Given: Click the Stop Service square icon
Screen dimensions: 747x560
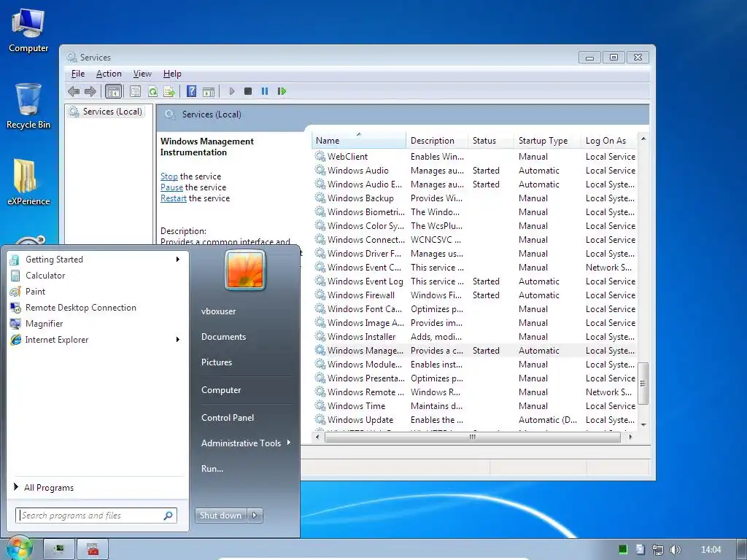Looking at the screenshot, I should [248, 91].
